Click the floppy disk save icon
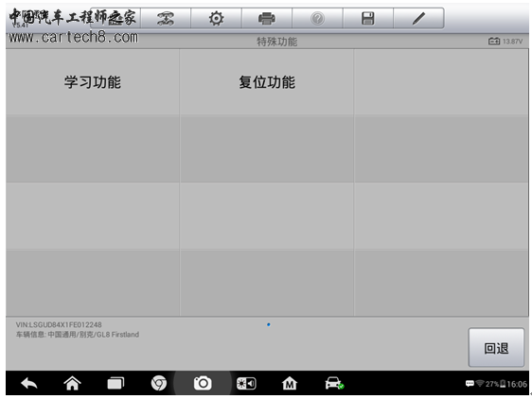The image size is (532, 399). 368,18
